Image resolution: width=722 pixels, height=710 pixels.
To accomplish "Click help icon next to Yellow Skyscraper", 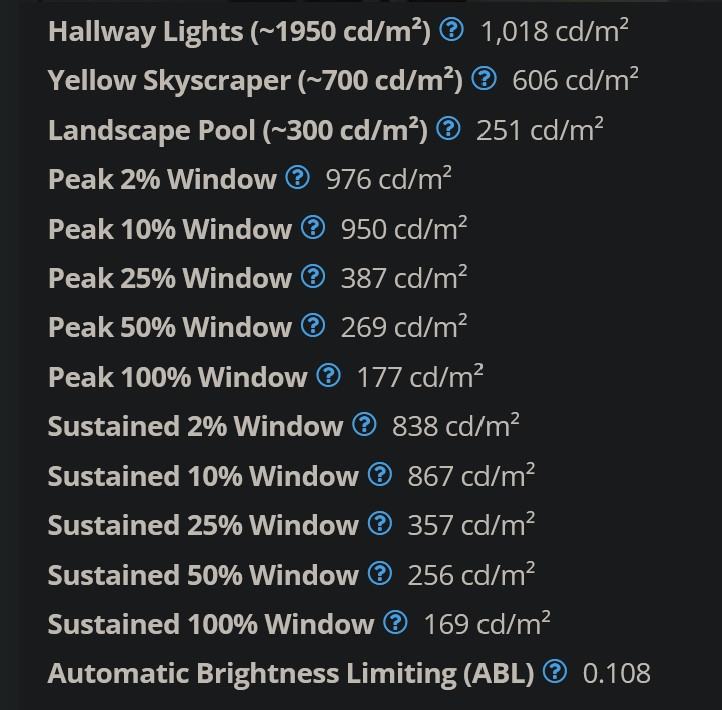I will point(484,79).
